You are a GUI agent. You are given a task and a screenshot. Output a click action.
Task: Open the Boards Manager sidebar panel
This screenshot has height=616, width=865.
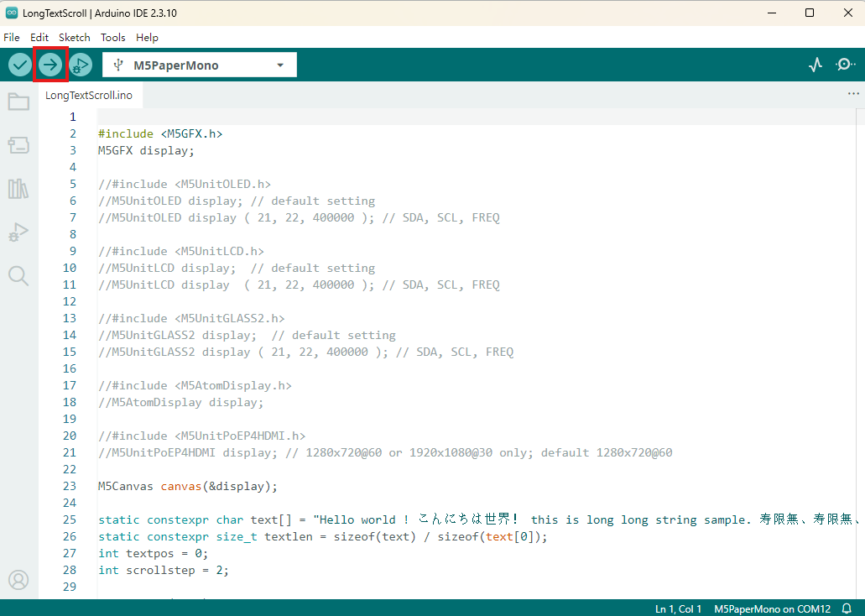click(18, 145)
